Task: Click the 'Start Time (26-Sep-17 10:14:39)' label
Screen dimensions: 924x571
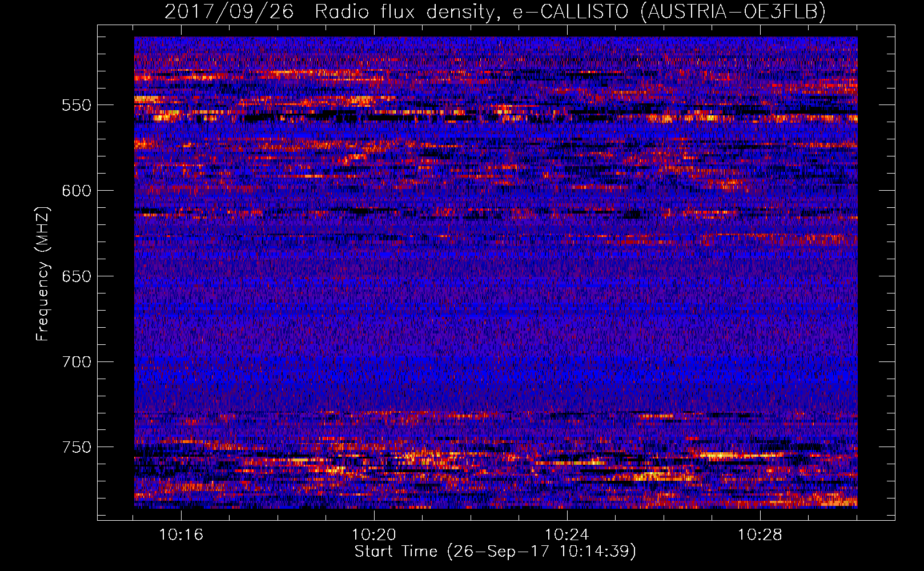Action: point(496,552)
